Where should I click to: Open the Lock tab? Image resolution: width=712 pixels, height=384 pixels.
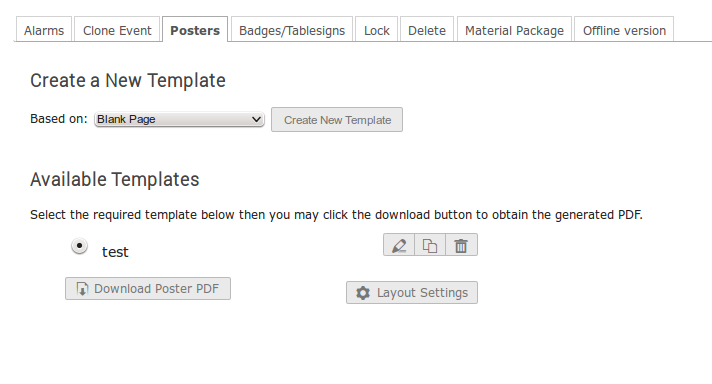(x=376, y=30)
